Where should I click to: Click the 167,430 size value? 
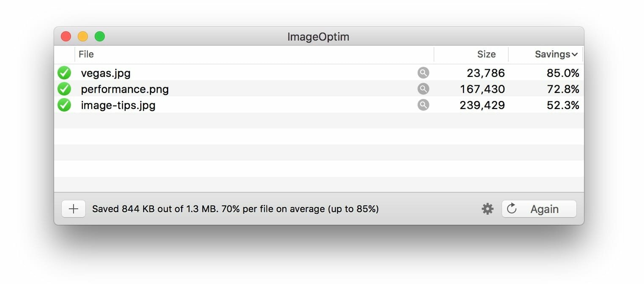tap(482, 89)
